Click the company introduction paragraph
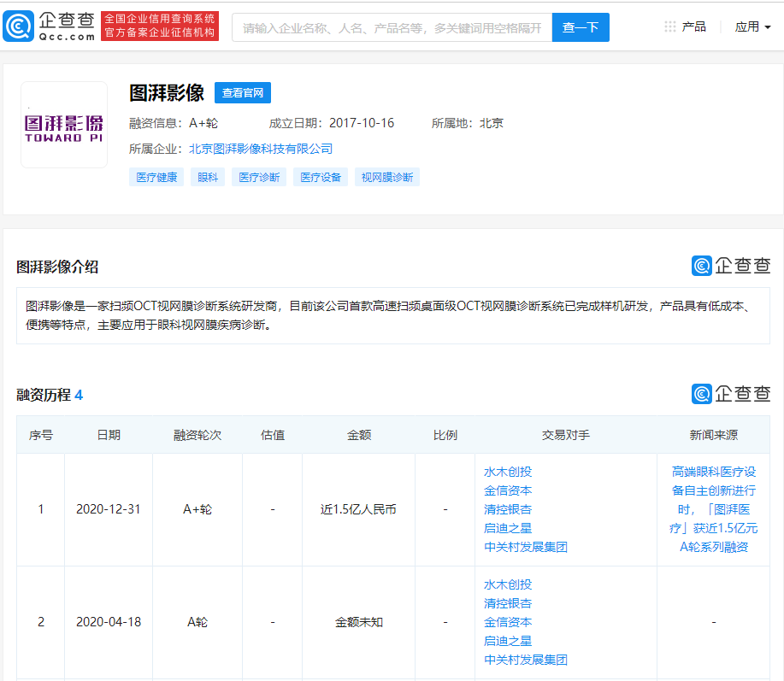The width and height of the screenshot is (784, 681). (x=393, y=315)
